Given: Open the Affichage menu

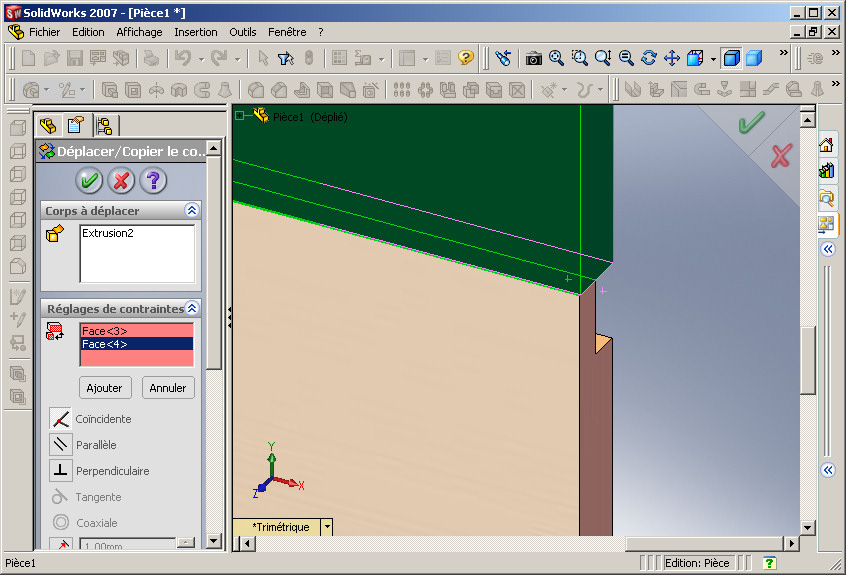Looking at the screenshot, I should (139, 32).
